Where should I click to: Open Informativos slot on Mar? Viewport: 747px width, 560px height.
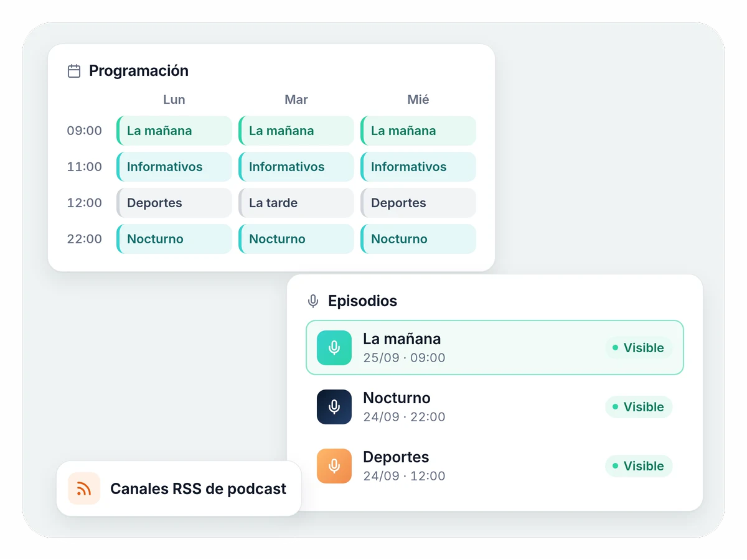296,167
